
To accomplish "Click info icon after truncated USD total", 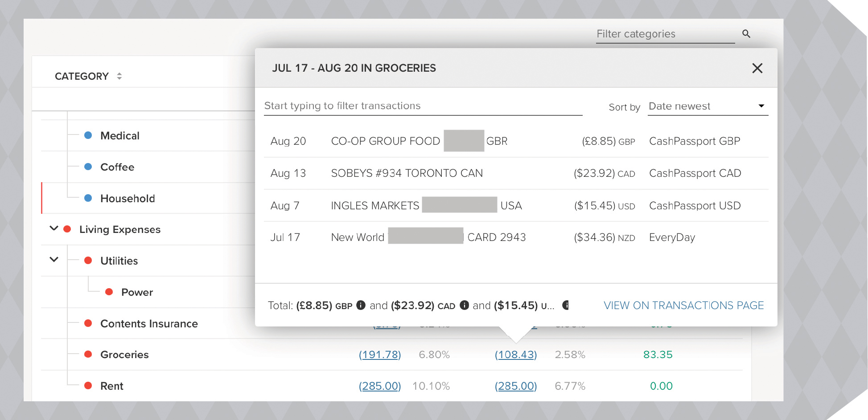I will pyautogui.click(x=566, y=305).
